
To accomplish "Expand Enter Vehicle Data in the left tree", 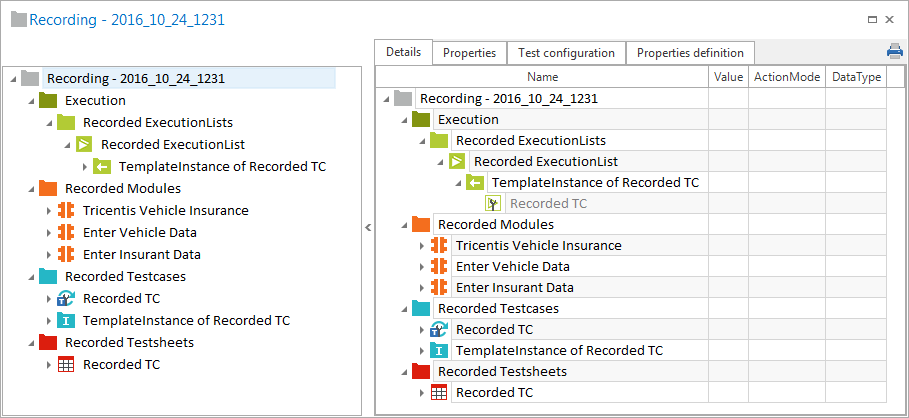I will coord(48,232).
